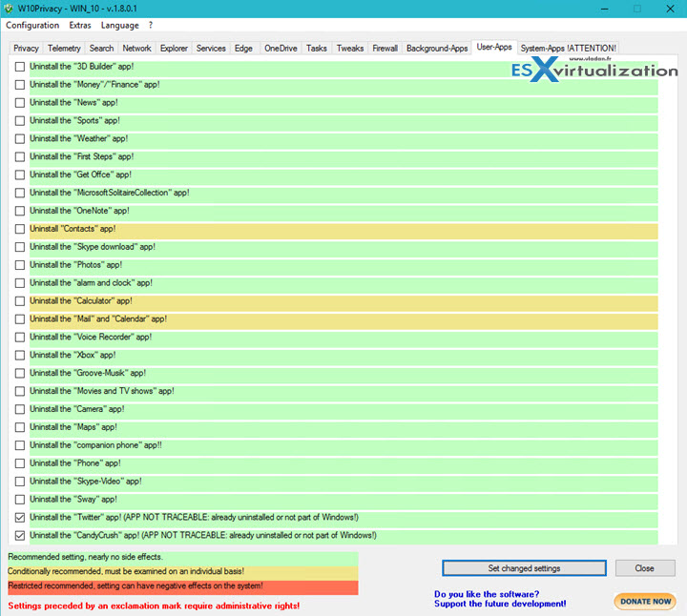Select the User-Apps tab

click(494, 47)
